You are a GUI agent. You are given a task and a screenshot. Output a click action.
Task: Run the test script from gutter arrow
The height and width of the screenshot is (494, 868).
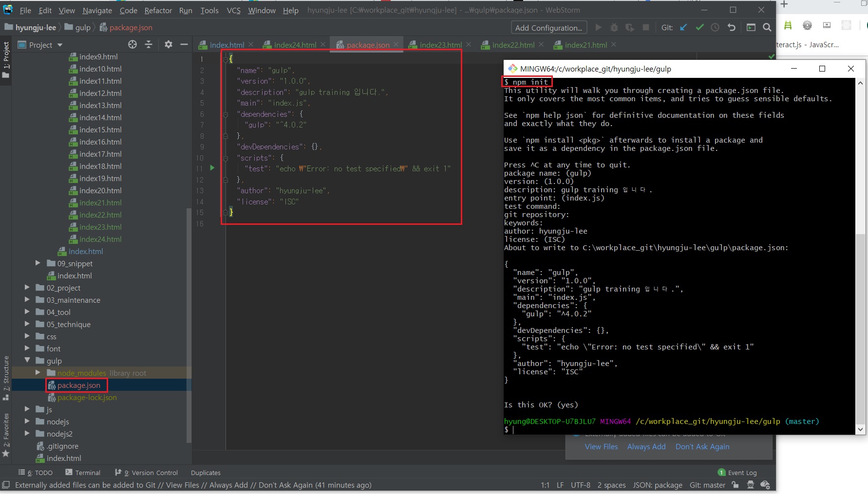tap(212, 168)
